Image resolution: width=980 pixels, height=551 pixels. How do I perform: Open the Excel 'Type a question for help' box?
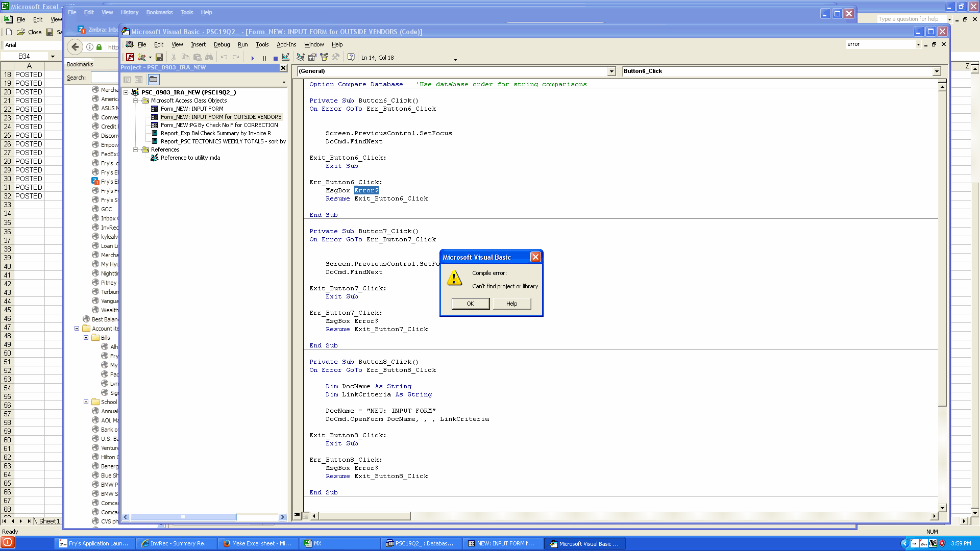coord(912,19)
